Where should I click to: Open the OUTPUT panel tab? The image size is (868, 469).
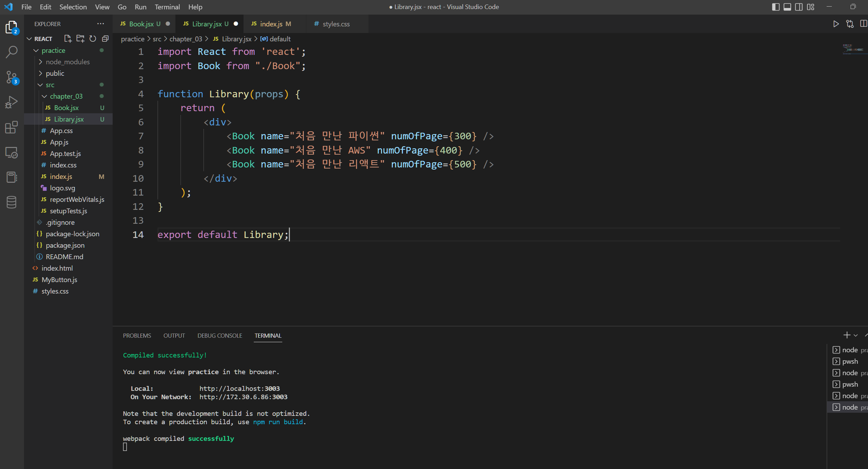pyautogui.click(x=174, y=336)
